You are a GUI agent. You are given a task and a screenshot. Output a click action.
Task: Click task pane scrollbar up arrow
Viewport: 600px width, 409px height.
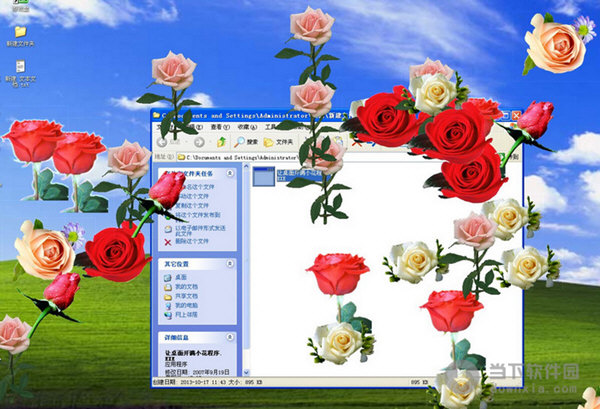246,167
